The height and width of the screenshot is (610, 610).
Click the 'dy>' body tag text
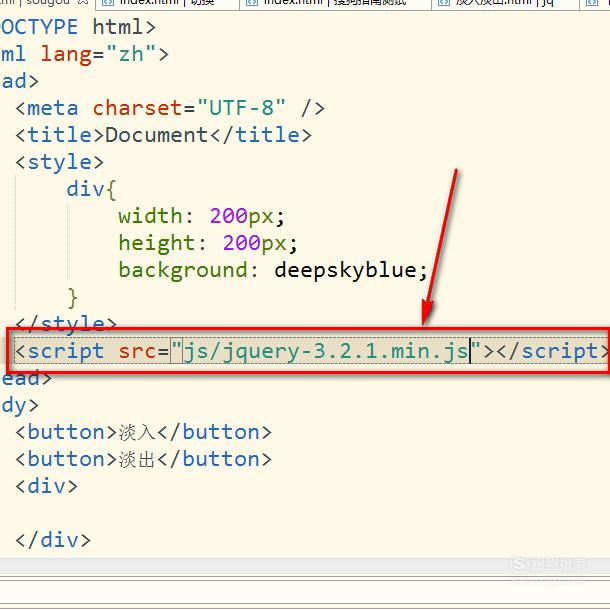pos(20,406)
